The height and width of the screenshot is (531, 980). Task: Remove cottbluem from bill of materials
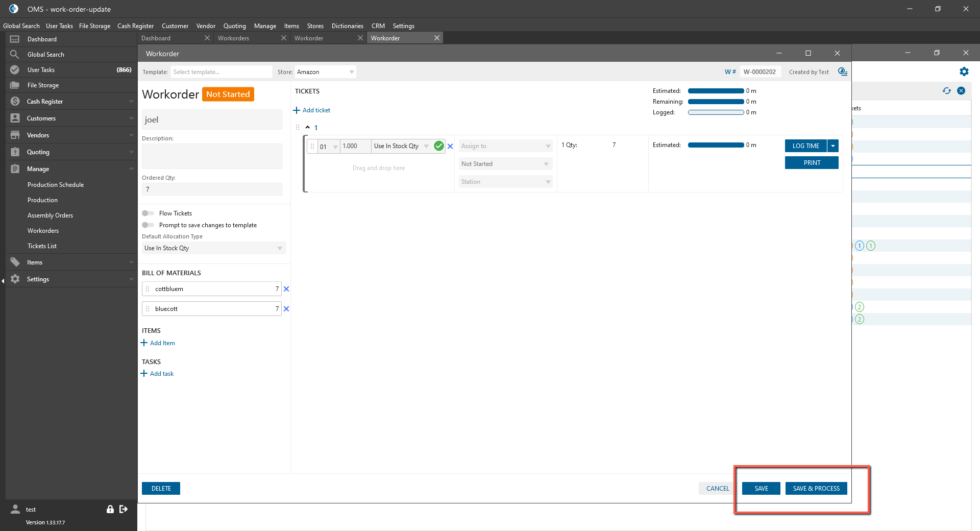[286, 289]
